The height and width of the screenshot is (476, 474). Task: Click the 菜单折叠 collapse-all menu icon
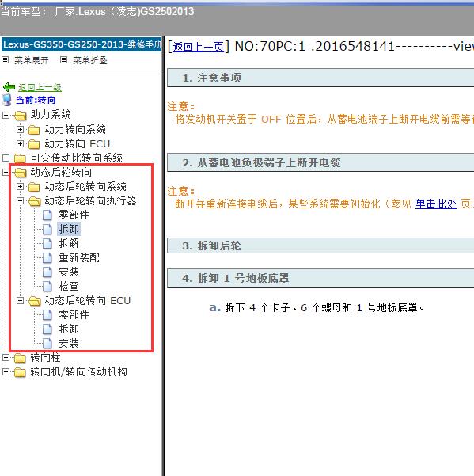[x=63, y=60]
